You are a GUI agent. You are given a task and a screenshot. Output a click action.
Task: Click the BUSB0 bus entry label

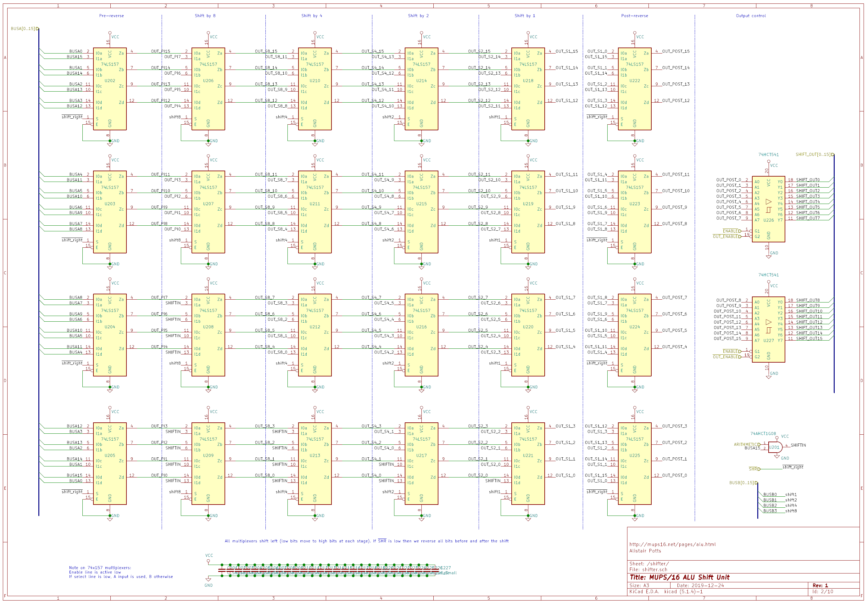coord(770,495)
